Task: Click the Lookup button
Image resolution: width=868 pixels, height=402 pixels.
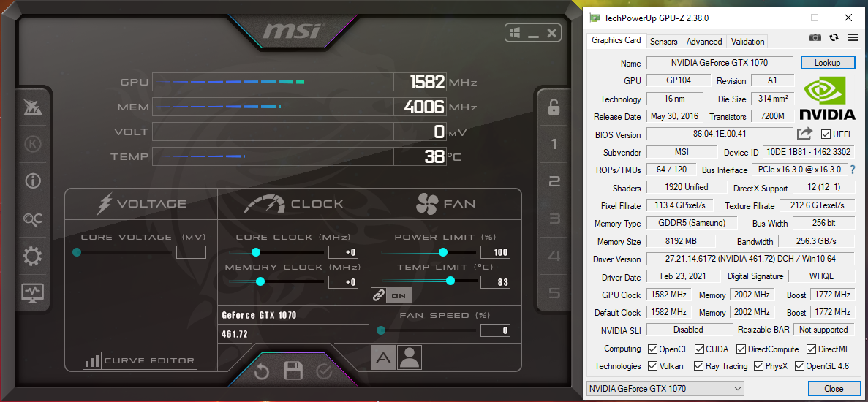Action: (827, 63)
